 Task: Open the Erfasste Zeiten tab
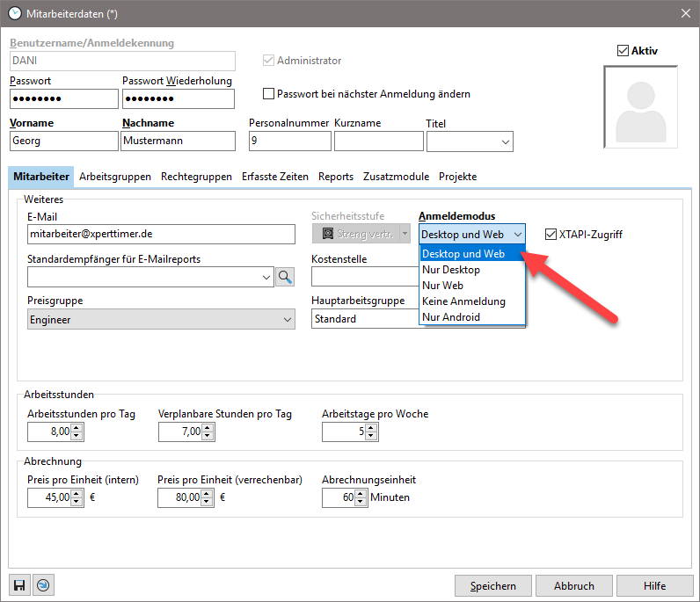275,177
